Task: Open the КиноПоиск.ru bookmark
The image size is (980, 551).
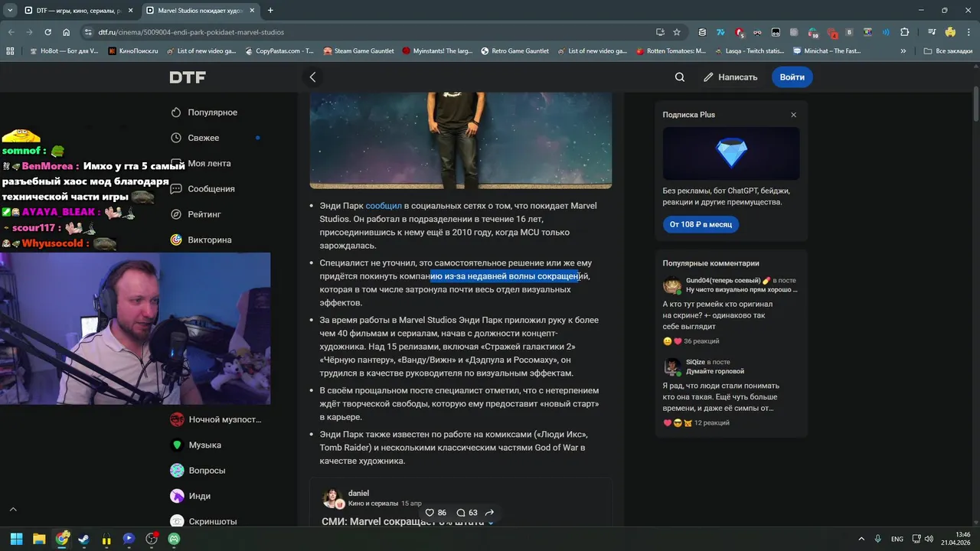Action: (x=133, y=51)
